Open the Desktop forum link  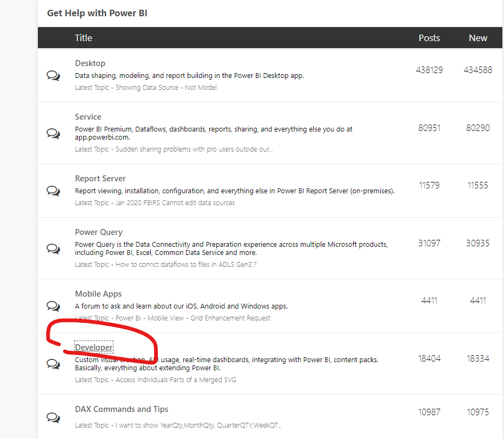pyautogui.click(x=90, y=63)
